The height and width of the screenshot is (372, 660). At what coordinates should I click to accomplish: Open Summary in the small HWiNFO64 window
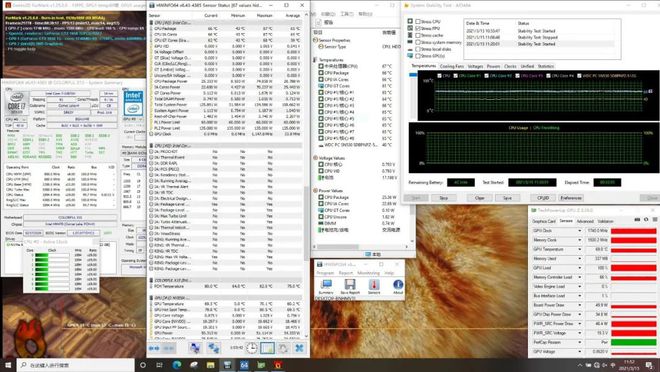326,287
